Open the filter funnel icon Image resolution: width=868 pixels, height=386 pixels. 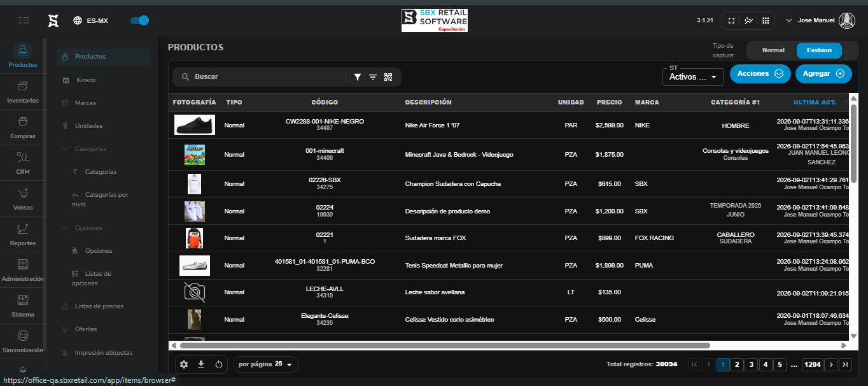click(358, 77)
